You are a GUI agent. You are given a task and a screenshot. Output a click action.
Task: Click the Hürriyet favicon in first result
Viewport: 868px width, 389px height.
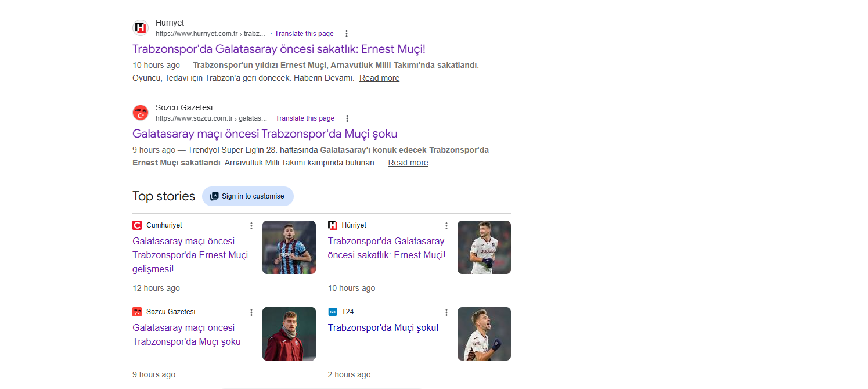[x=141, y=28]
